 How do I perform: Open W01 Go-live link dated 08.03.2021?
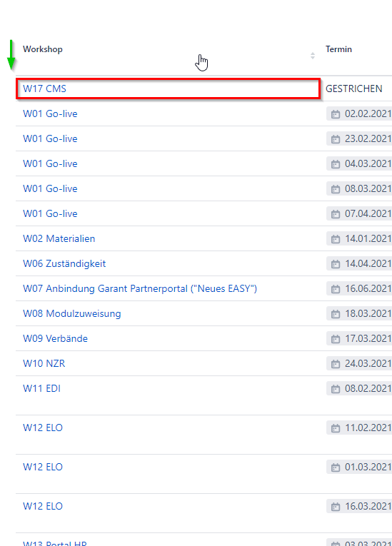coord(50,188)
